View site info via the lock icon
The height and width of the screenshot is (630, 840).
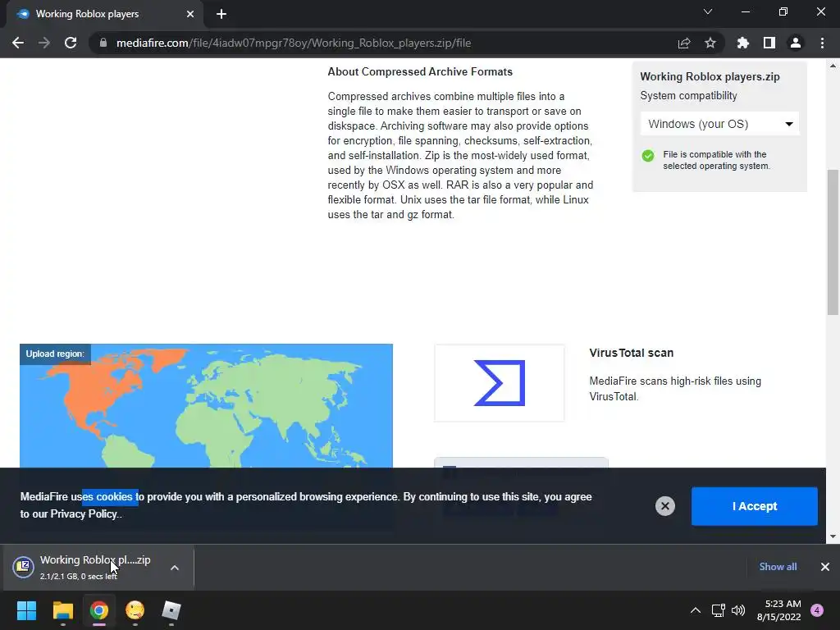coord(103,43)
